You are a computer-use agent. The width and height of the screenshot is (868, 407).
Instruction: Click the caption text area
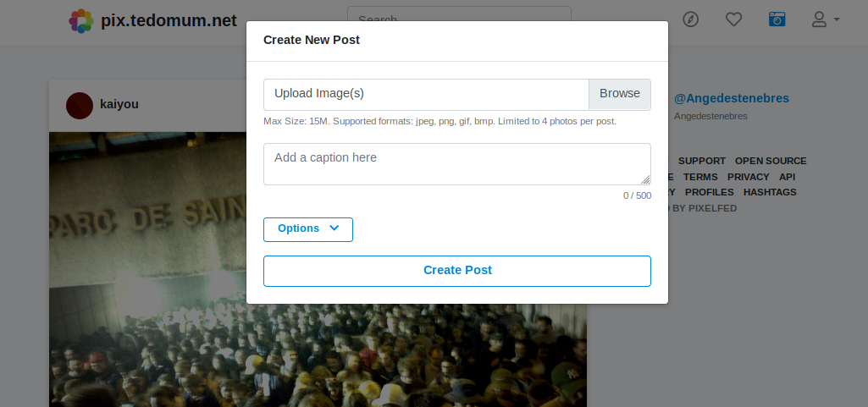coord(456,164)
